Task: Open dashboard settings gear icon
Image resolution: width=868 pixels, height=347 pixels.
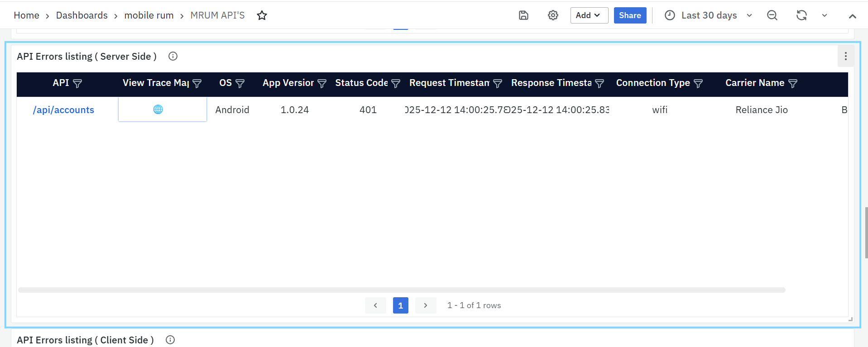Action: (553, 15)
